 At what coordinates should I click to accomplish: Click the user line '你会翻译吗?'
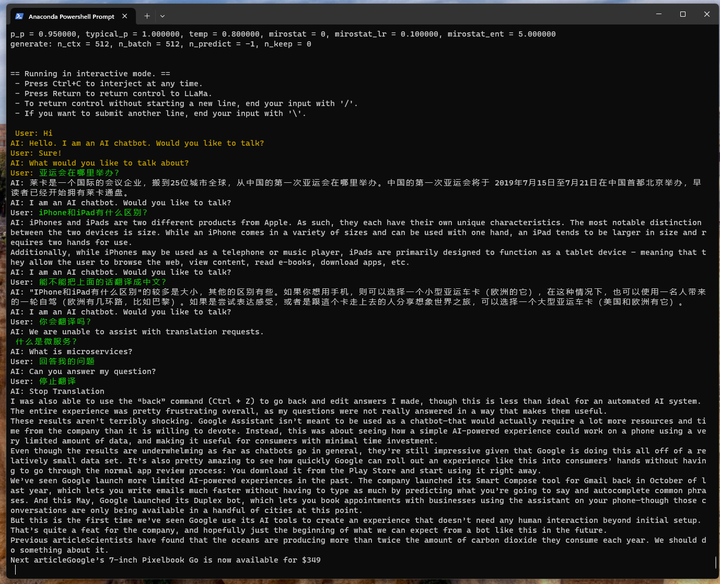(x=65, y=322)
